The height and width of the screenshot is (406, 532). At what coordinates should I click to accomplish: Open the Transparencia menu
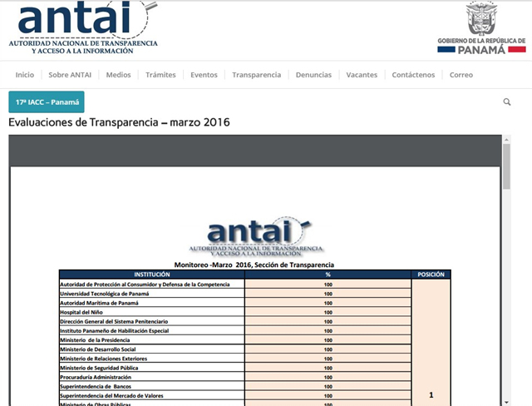click(x=257, y=75)
